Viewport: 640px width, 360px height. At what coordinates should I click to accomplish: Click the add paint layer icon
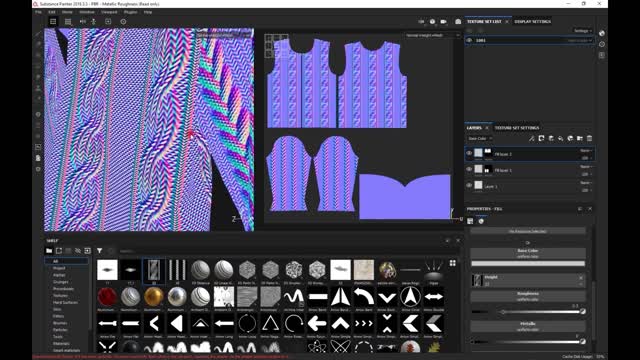coord(551,139)
